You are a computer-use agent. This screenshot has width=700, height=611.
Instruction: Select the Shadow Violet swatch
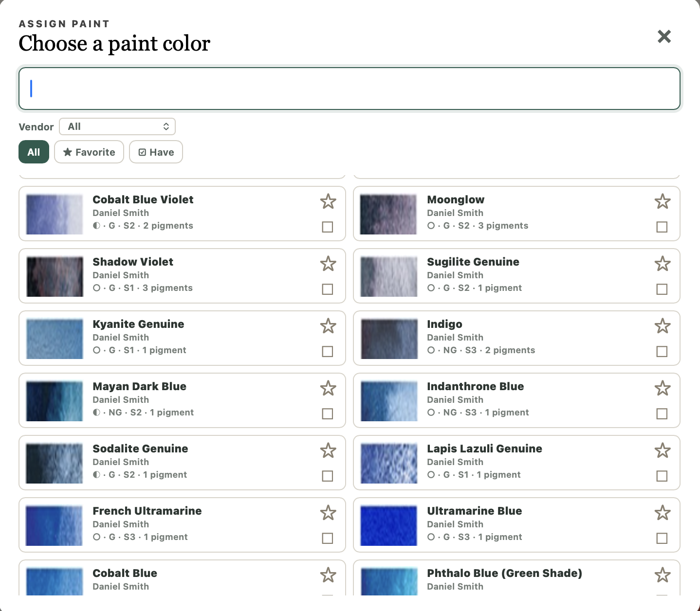pyautogui.click(x=55, y=276)
